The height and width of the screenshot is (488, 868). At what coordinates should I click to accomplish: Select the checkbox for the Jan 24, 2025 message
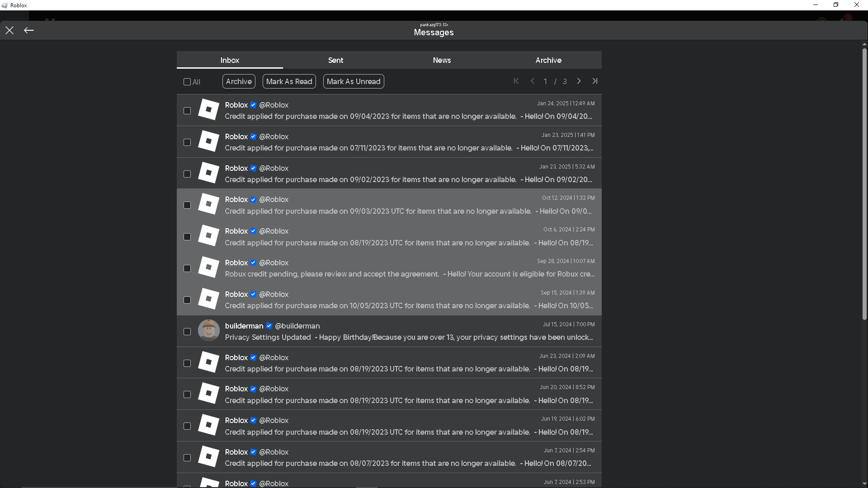[x=187, y=111]
